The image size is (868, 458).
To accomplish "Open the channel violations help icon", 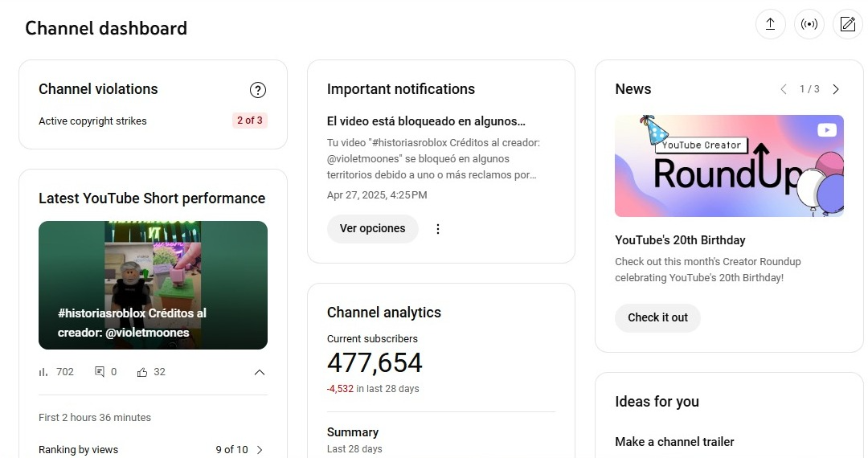I will pyautogui.click(x=257, y=90).
